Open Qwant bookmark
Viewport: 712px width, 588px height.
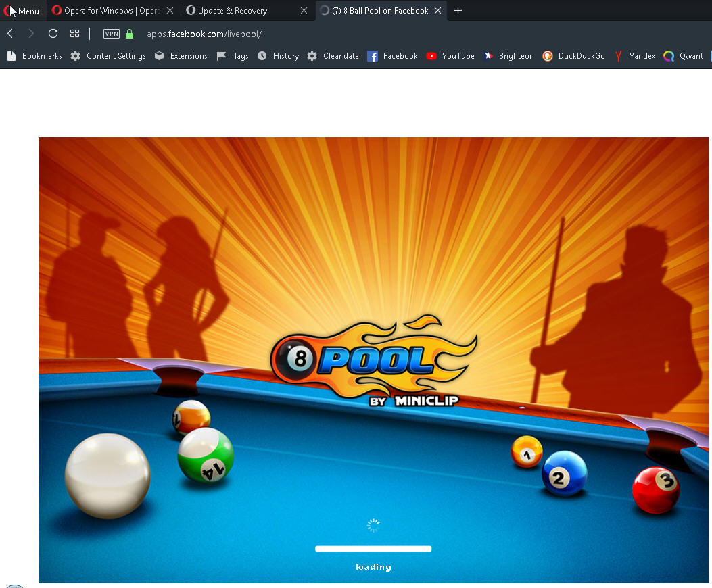[684, 56]
